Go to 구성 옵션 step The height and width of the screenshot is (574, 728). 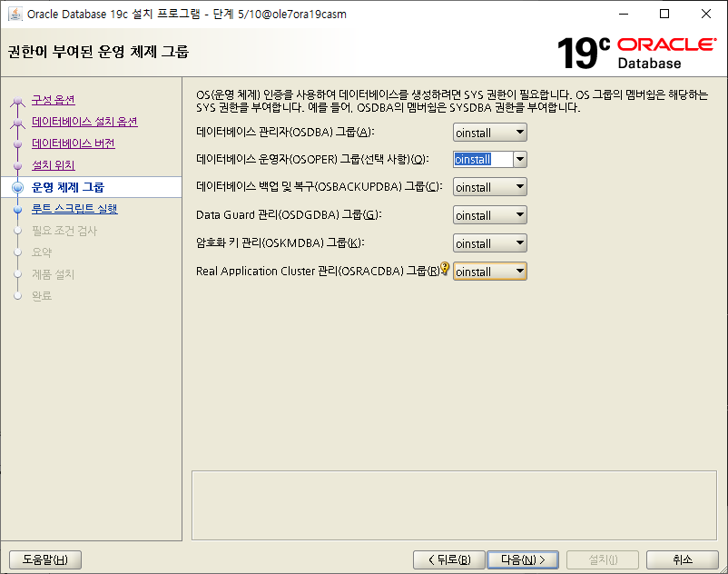54,100
